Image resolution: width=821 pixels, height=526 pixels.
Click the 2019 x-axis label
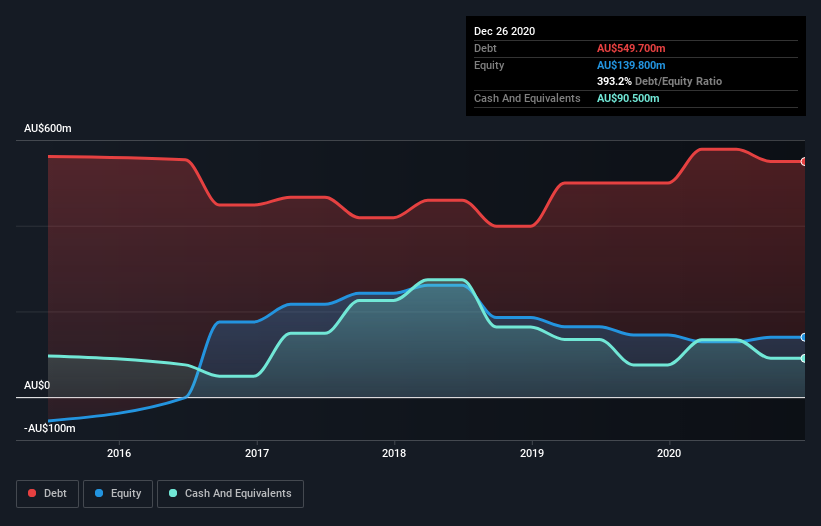pos(532,453)
